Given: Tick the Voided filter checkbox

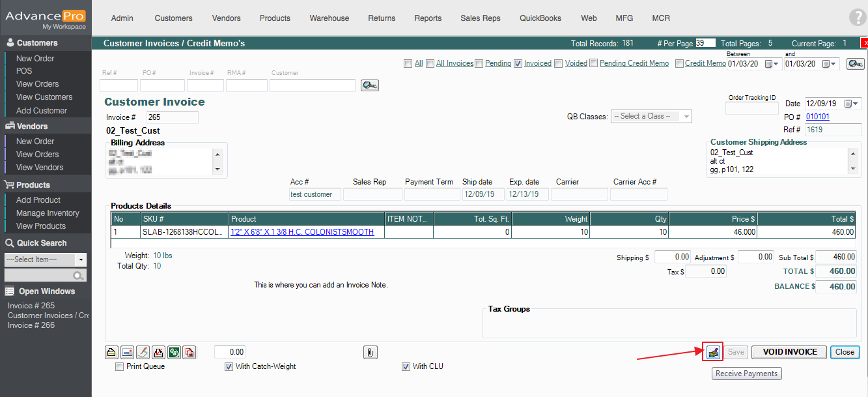Looking at the screenshot, I should tap(559, 64).
